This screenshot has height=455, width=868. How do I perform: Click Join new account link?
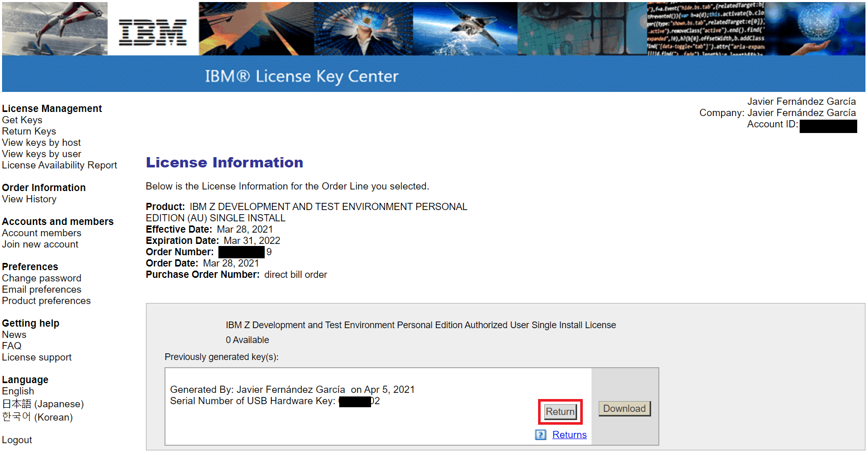pyautogui.click(x=40, y=244)
